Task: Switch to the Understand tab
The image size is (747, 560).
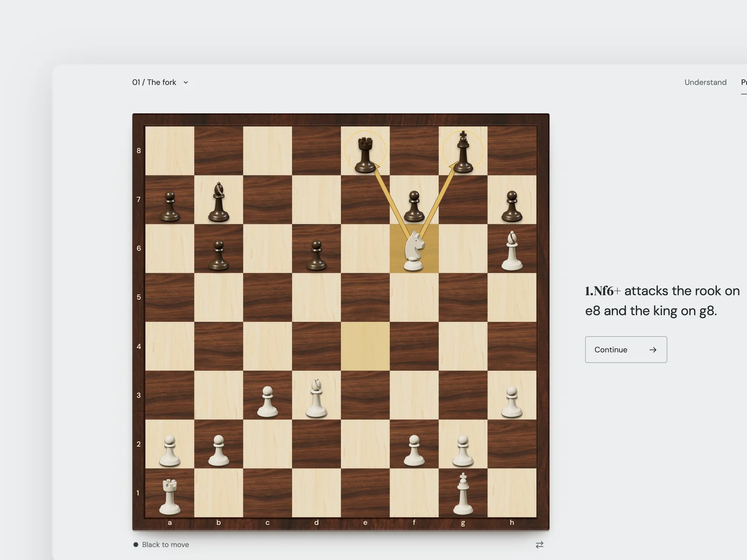Action: tap(705, 82)
